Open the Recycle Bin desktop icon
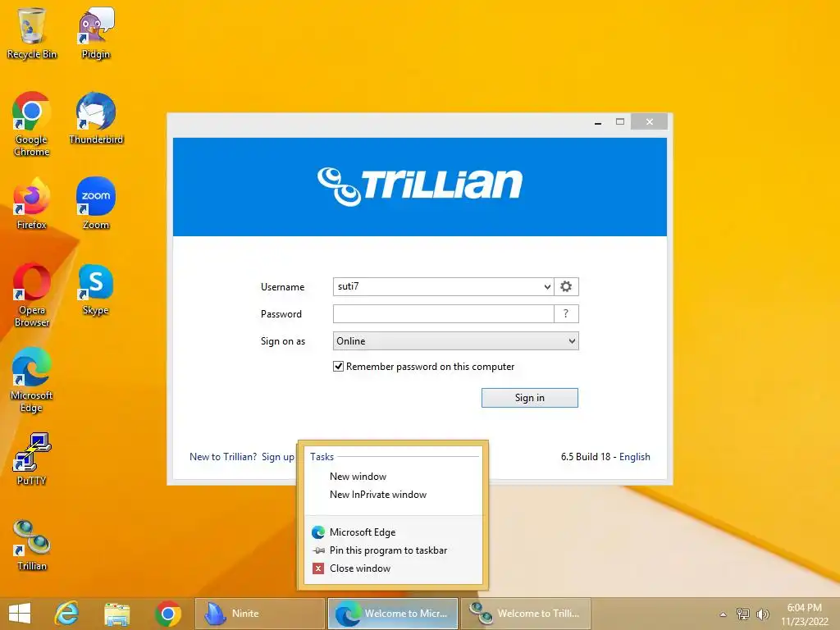The width and height of the screenshot is (840, 630). 32,33
